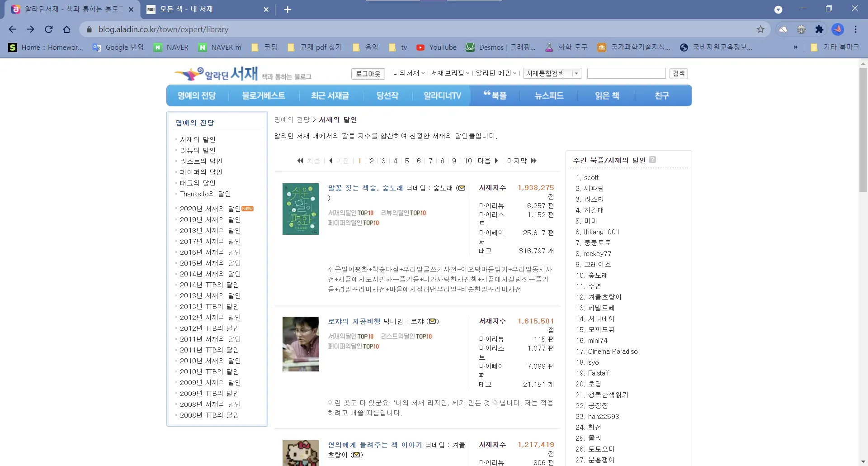Go to next pages via 다음 arrow
This screenshot has height=466, width=868.
(x=488, y=161)
